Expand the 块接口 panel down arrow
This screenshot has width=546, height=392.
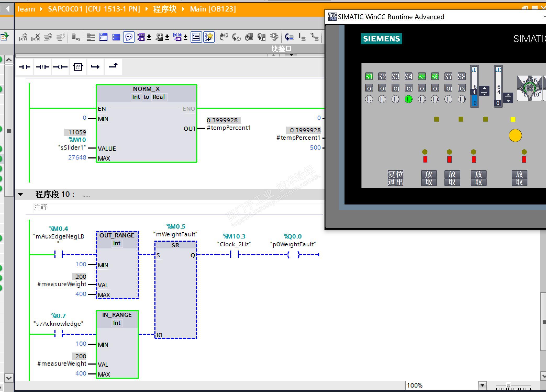point(291,55)
